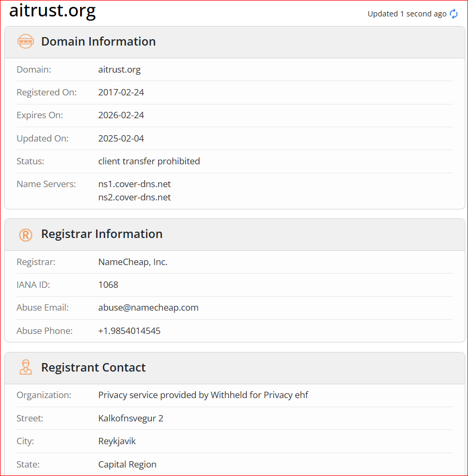Viewport: 468px width, 476px height.
Task: Click the Updated 1 second ago text
Action: [x=407, y=14]
